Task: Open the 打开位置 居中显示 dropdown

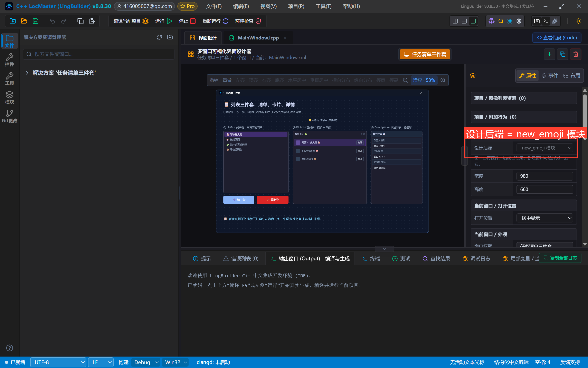Action: coord(544,218)
